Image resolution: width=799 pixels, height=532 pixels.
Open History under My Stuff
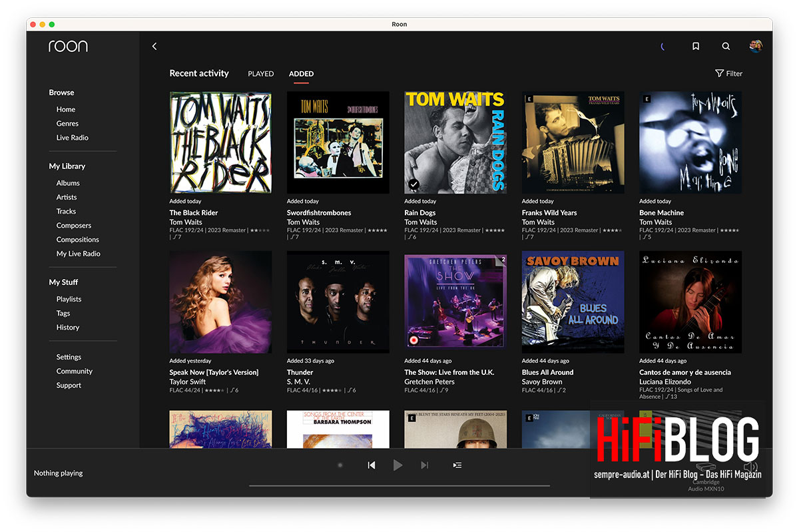(x=68, y=328)
